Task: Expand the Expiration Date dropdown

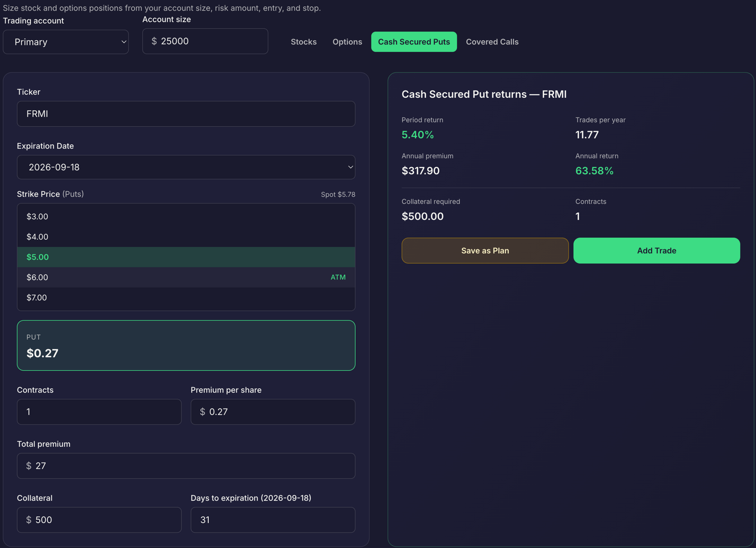Action: [186, 167]
